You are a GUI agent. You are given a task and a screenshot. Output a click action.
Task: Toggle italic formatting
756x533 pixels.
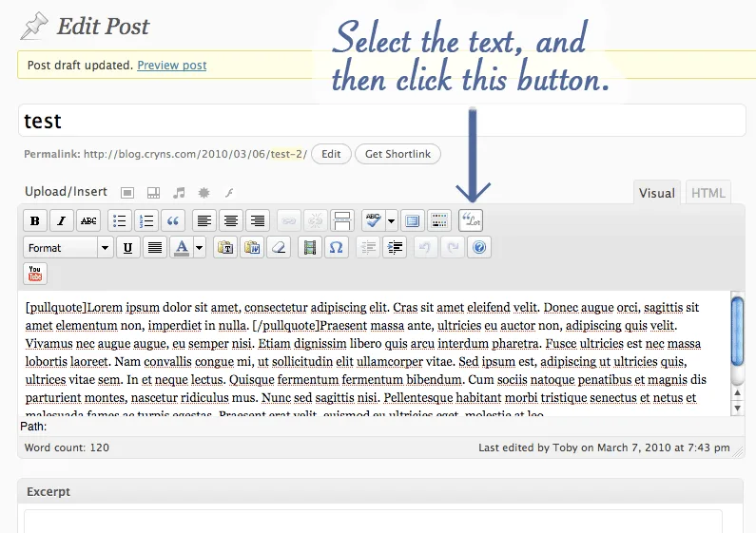coord(62,220)
